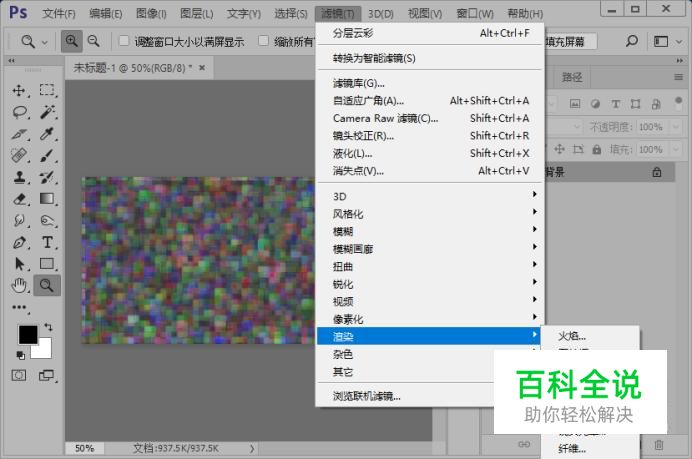Open the 视图(V) menu
This screenshot has height=459, width=692.
click(425, 14)
